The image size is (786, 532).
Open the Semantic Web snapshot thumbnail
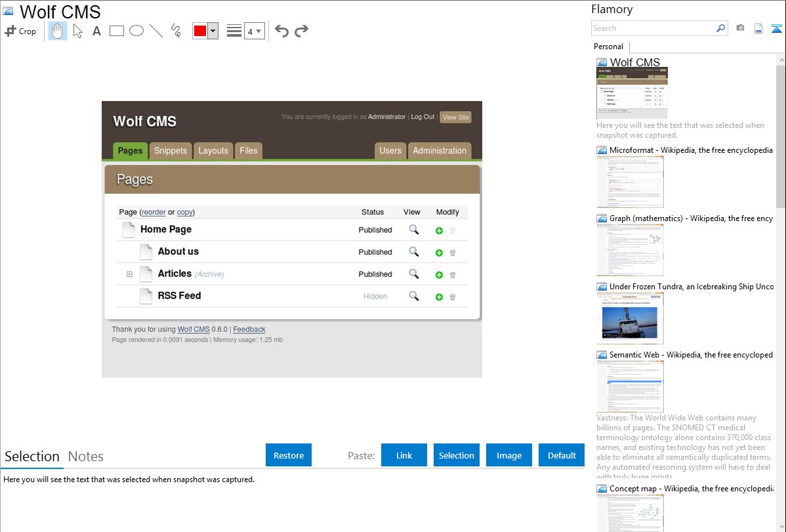[x=630, y=386]
